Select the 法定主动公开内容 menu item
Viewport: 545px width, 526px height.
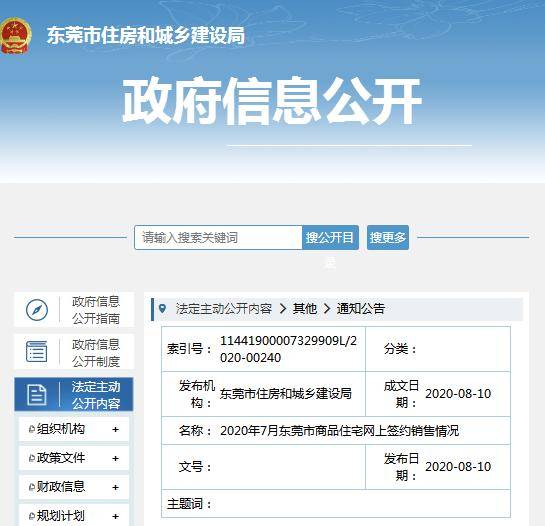tap(74, 395)
